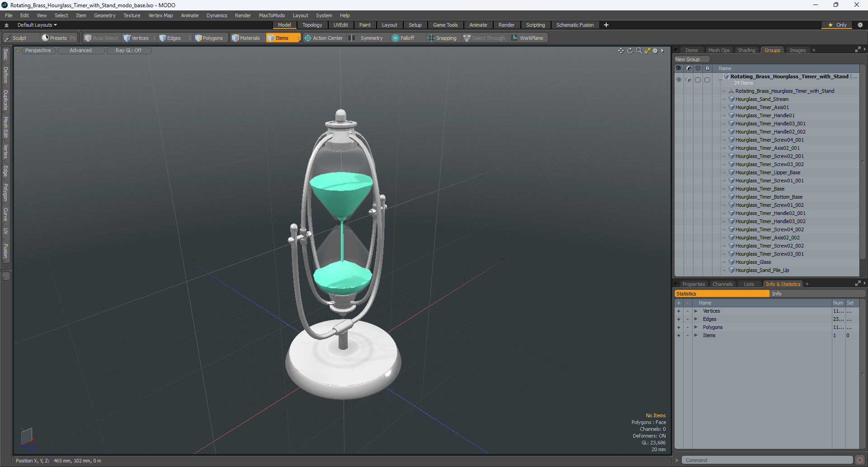The width and height of the screenshot is (868, 467).
Task: Activate the Sculpt tool
Action: coord(16,38)
